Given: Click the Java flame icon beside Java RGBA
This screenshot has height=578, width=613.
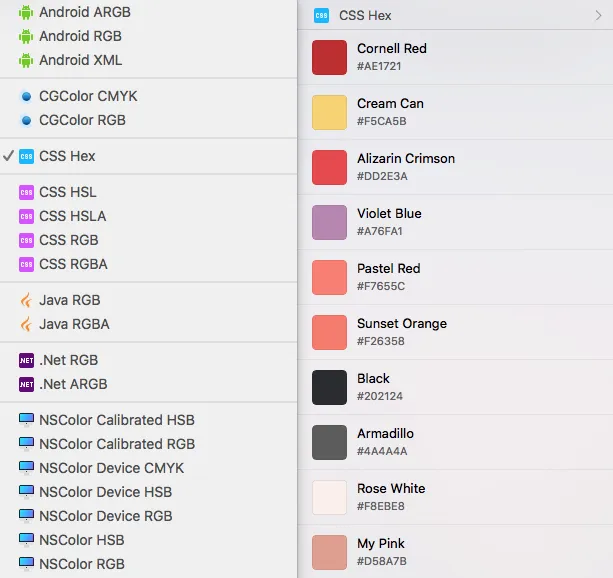Looking at the screenshot, I should pos(26,324).
